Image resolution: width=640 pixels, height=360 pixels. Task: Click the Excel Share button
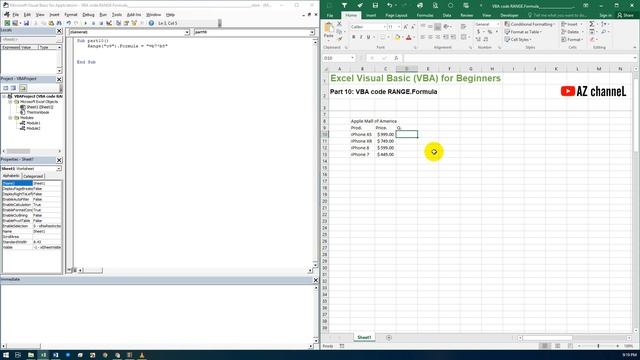tap(626, 15)
